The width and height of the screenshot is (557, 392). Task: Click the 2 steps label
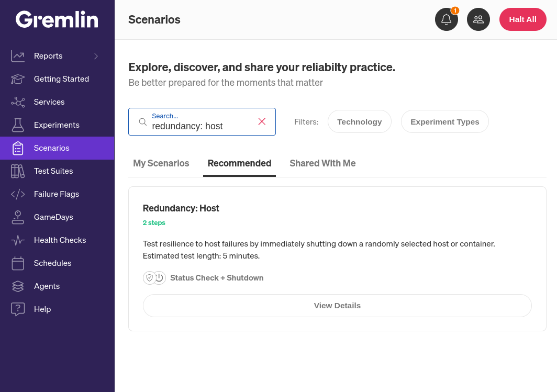154,222
